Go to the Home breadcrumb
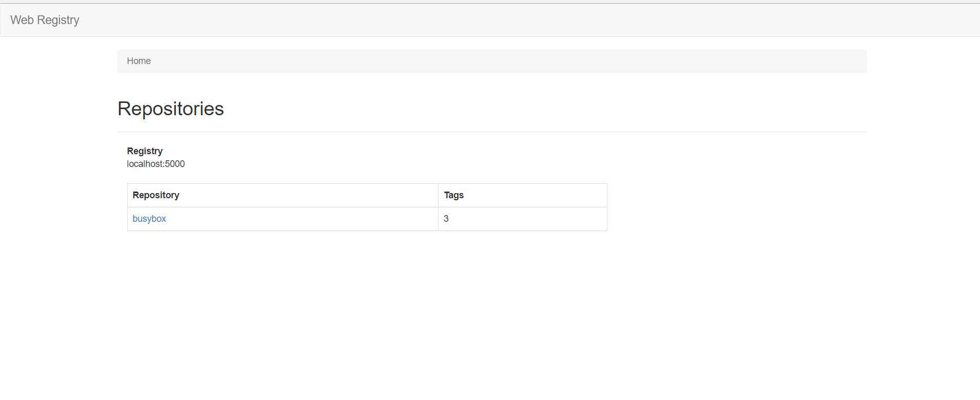 (x=138, y=61)
